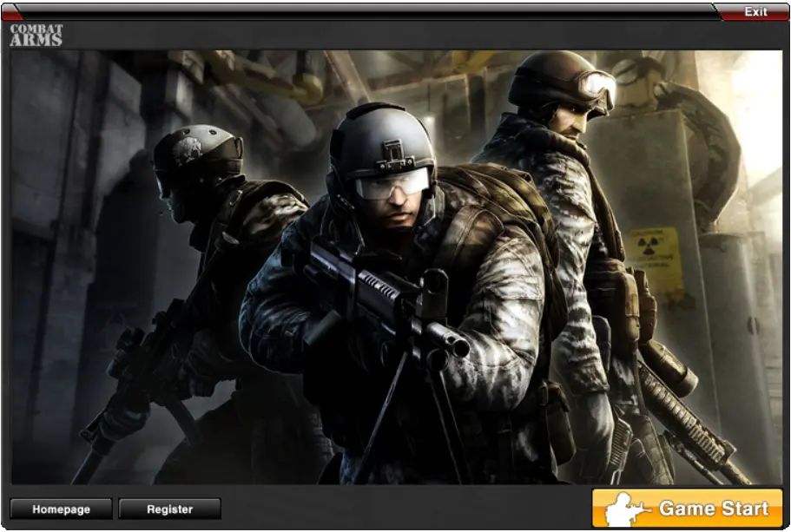The width and height of the screenshot is (791, 532).
Task: Select the Register button
Action: (x=169, y=509)
